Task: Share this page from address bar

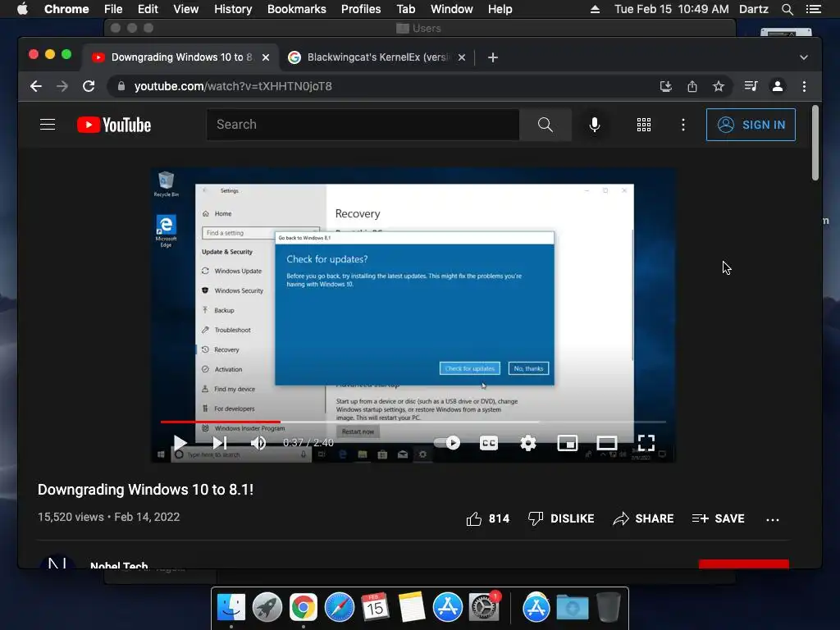Action: (x=692, y=86)
